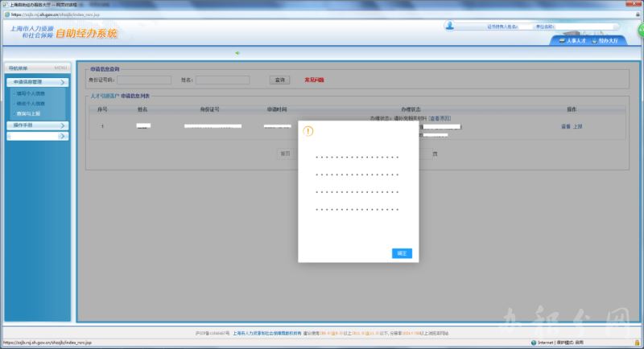Viewport: 644px width, 349px height.
Task: Click the user avatar icon in the header
Action: [x=448, y=27]
